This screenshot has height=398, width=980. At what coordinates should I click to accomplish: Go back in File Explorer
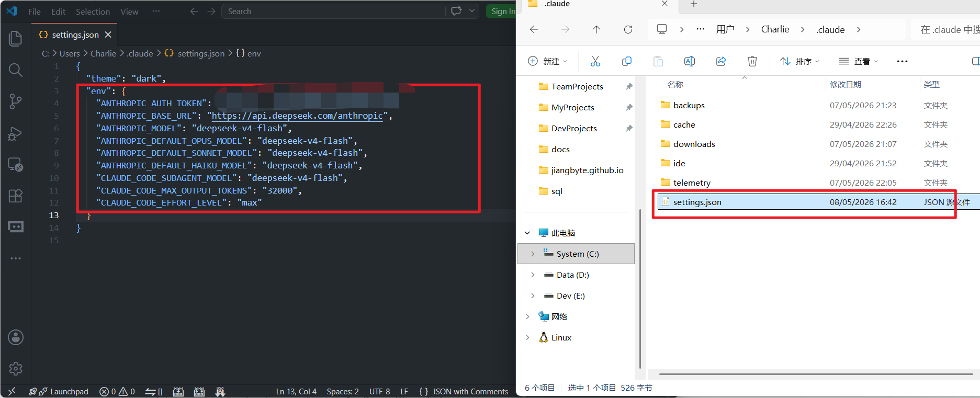click(x=534, y=29)
